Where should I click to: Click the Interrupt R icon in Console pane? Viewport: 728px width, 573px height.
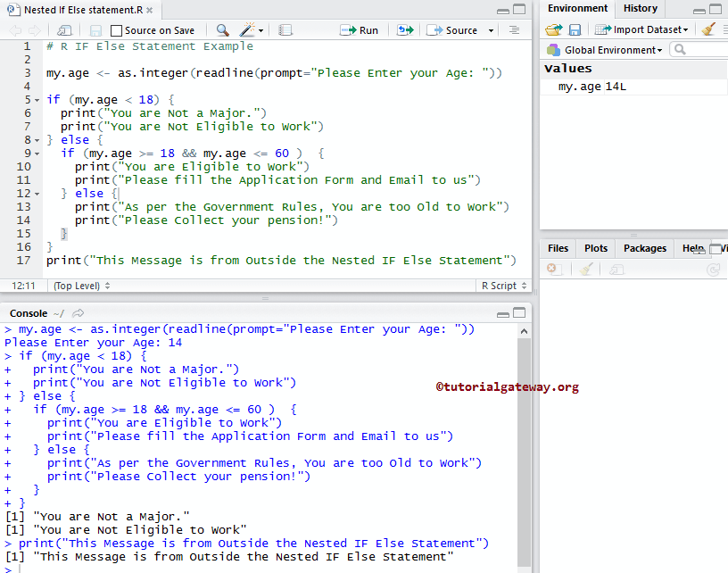(78, 312)
